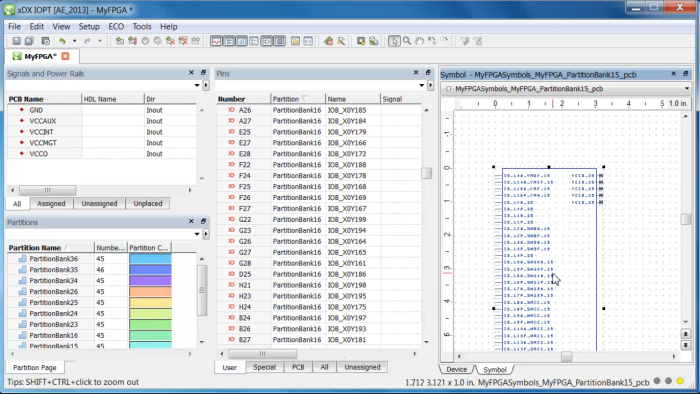
Task: Open the Tools menu
Action: coord(142,27)
